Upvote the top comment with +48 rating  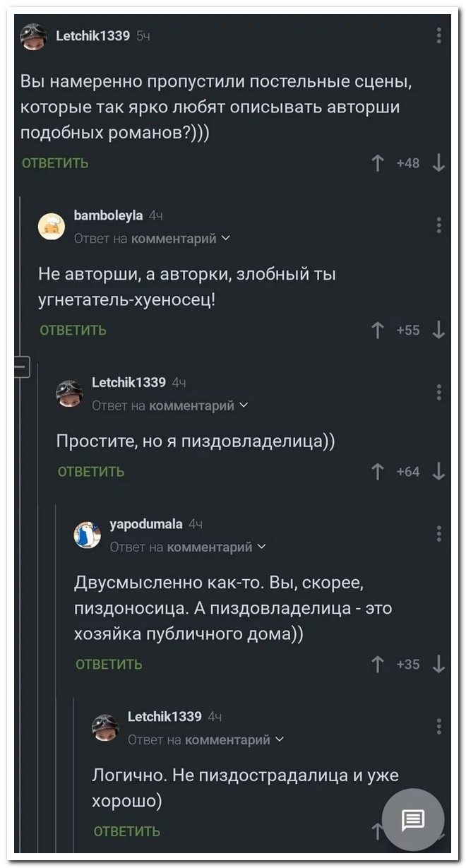click(x=378, y=164)
